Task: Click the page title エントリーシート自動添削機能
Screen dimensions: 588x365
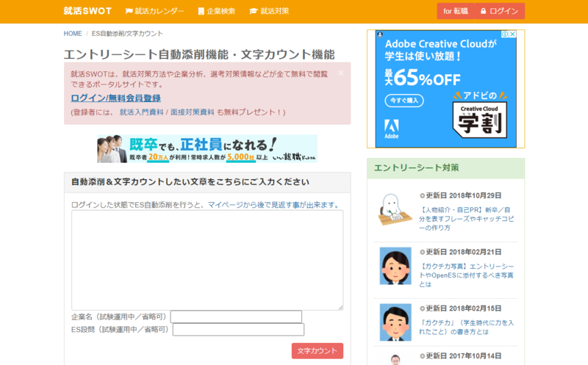Action: [199, 54]
